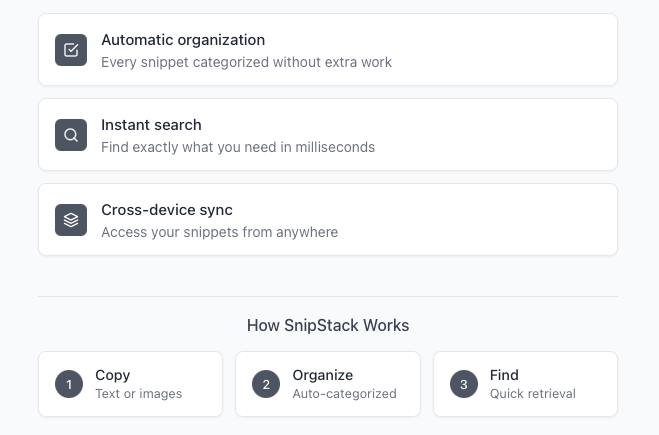This screenshot has width=659, height=435.
Task: Click the step 2 number badge
Action: pyautogui.click(x=266, y=384)
